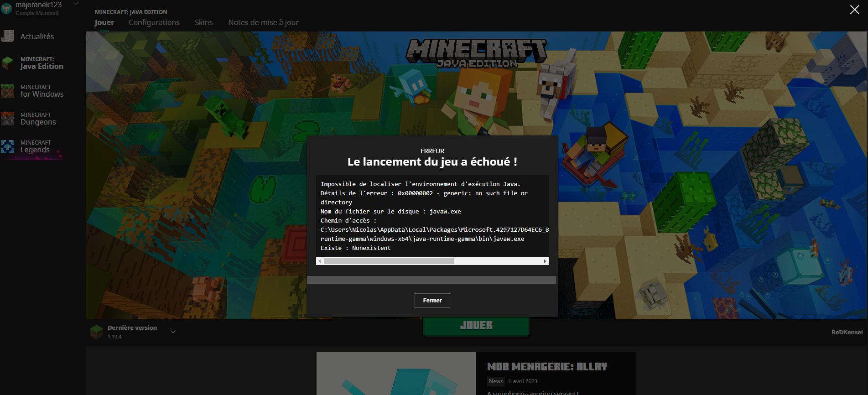
Task: Switch to the Jouer tab
Action: 104,22
